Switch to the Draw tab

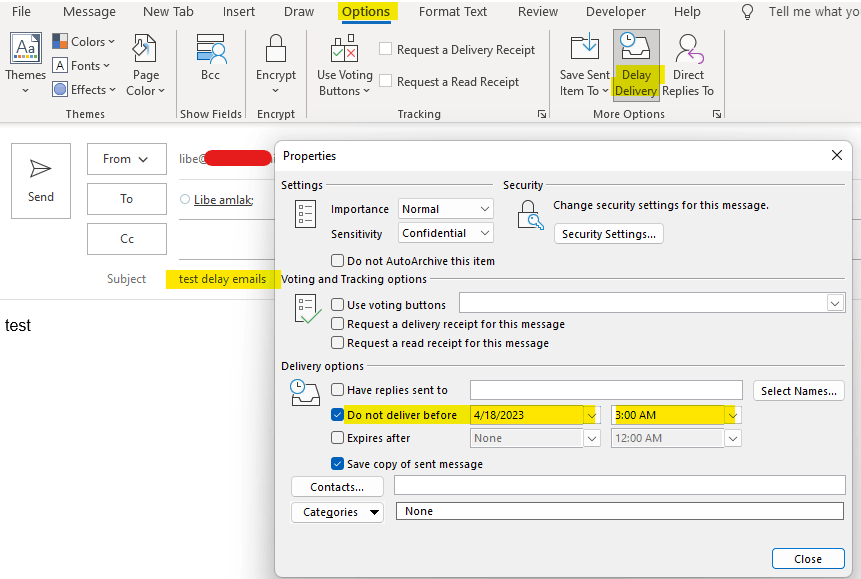(299, 12)
